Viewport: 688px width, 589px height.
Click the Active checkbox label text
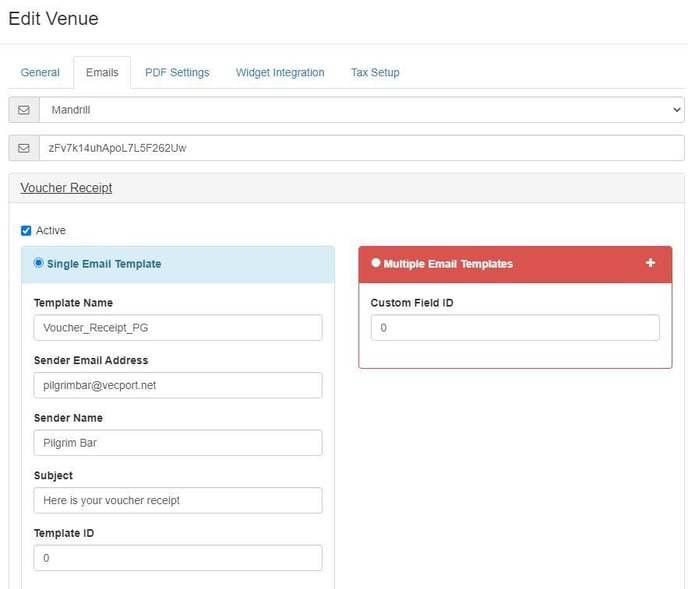pos(51,230)
